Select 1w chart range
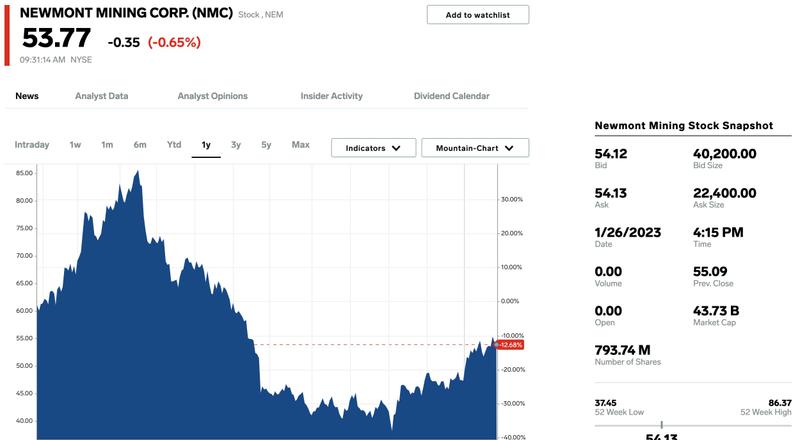Viewport: 800px width, 440px height. tap(76, 145)
